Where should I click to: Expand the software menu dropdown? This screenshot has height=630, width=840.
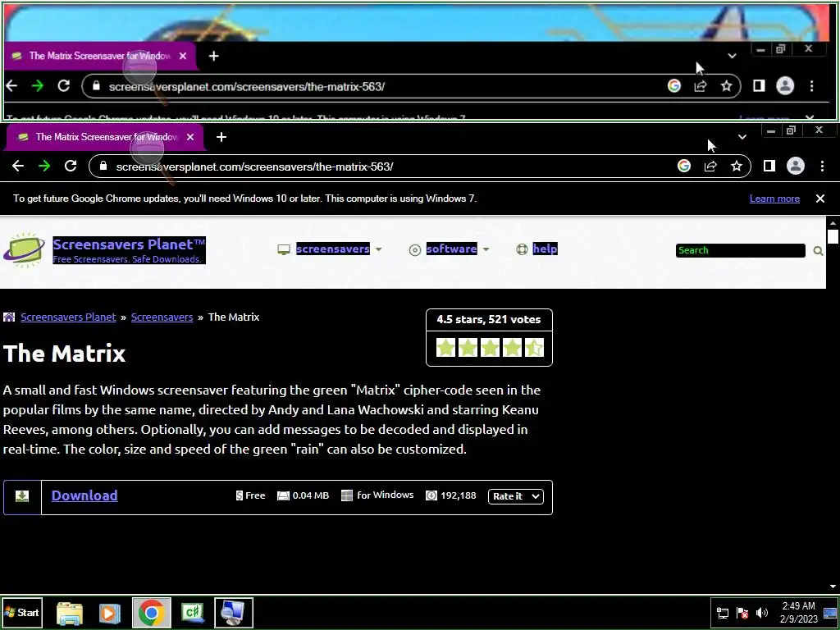point(486,249)
